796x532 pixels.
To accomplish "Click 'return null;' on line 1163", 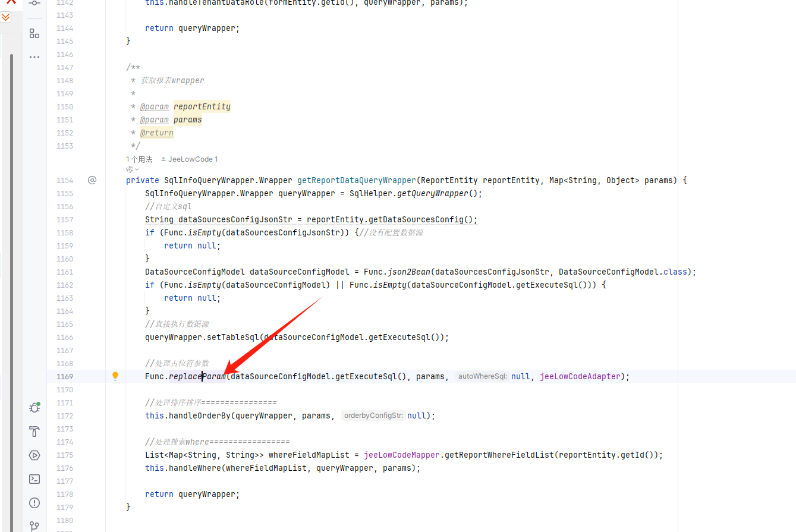I will pos(193,298).
